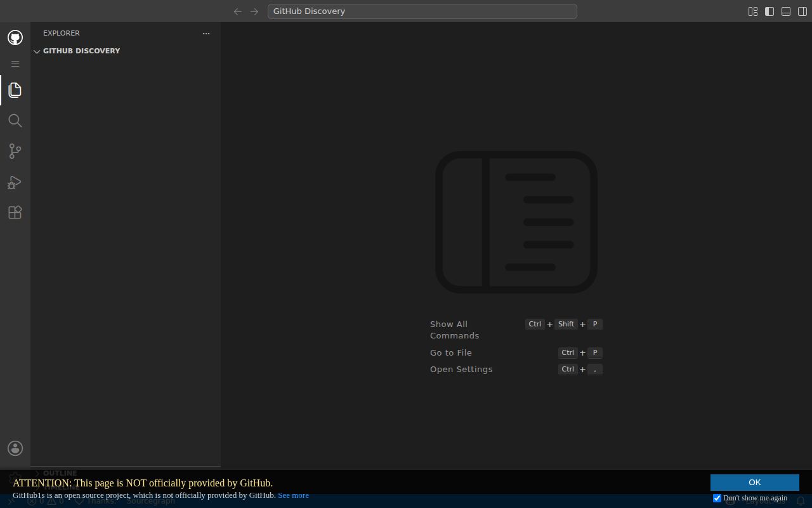Click the Show All Commands text
812x508 pixels.
[454, 330]
